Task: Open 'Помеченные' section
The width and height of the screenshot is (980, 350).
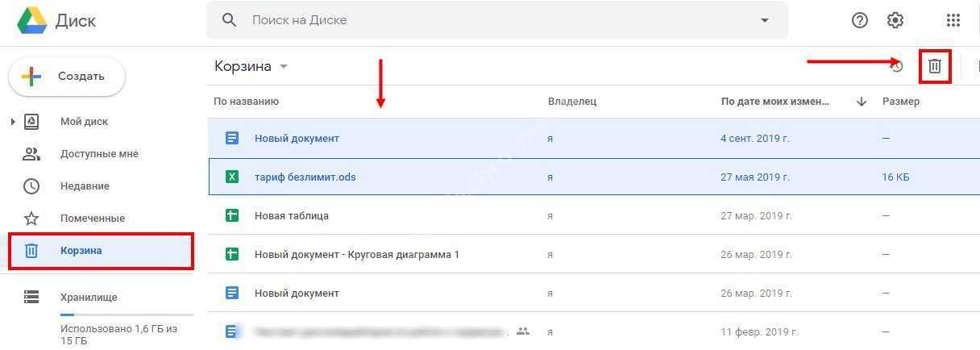Action: [x=93, y=219]
